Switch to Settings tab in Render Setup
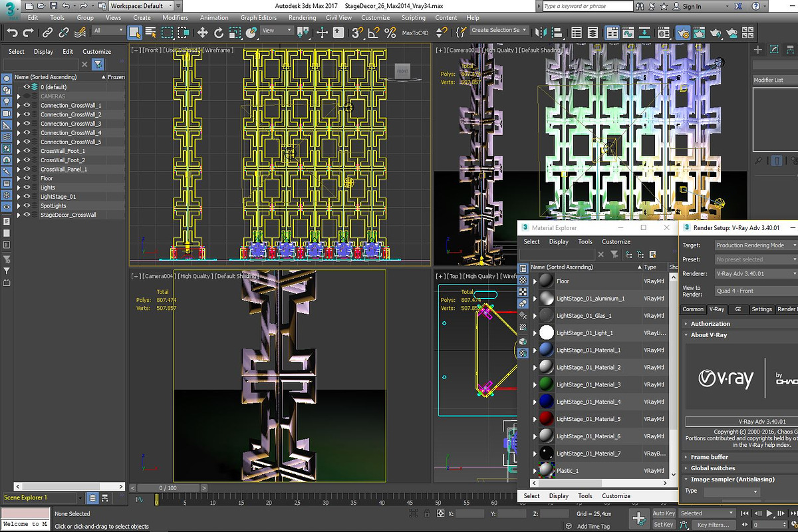The height and width of the screenshot is (532, 798). coord(761,309)
